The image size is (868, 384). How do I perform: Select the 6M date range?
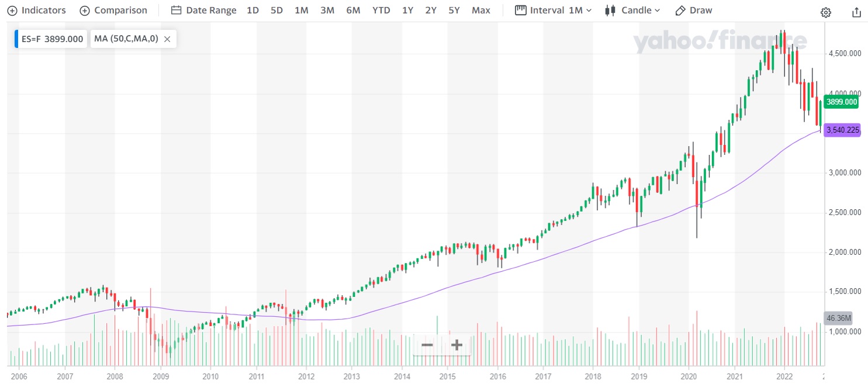point(353,11)
